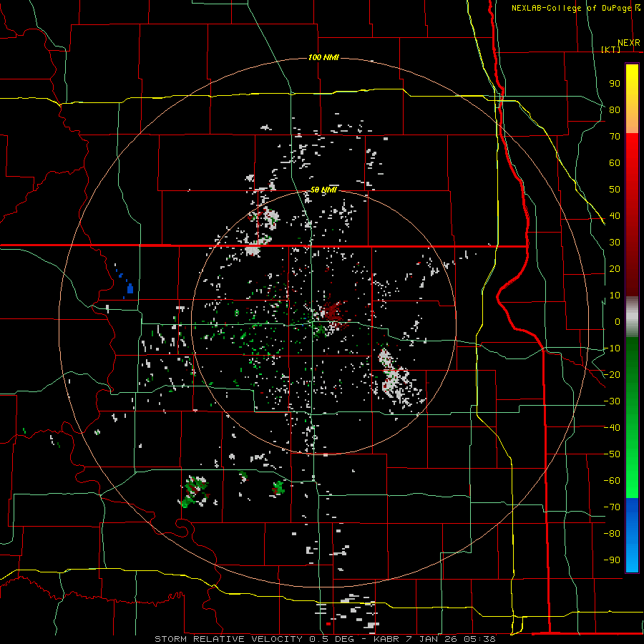
Task: Click the Storm Relative Velocity caption at bottom
Action: (x=325, y=639)
